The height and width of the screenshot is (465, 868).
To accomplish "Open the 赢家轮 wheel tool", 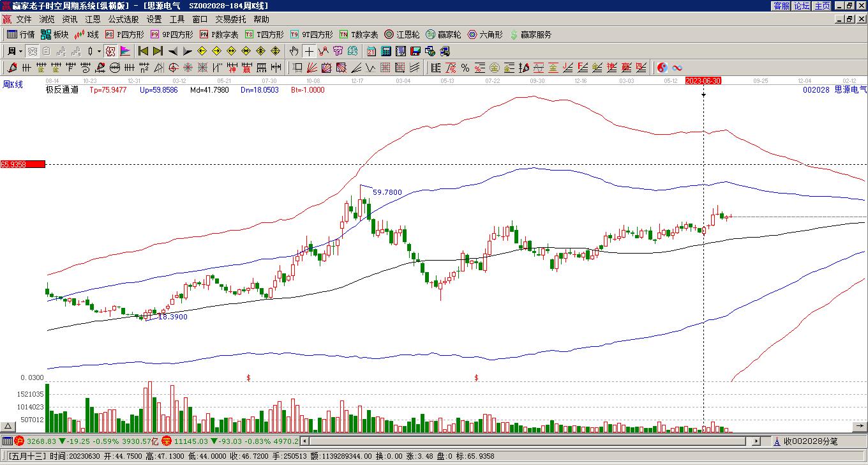I will coord(443,34).
